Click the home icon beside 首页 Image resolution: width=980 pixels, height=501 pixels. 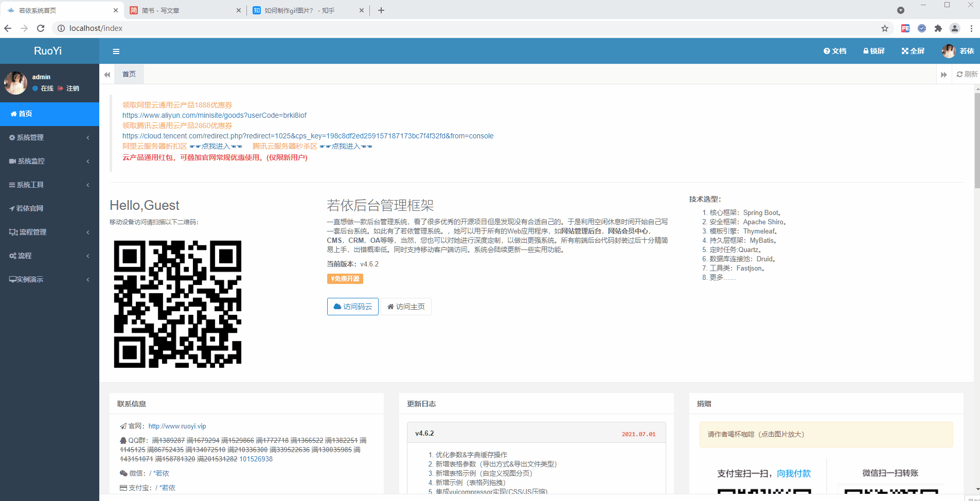(14, 114)
